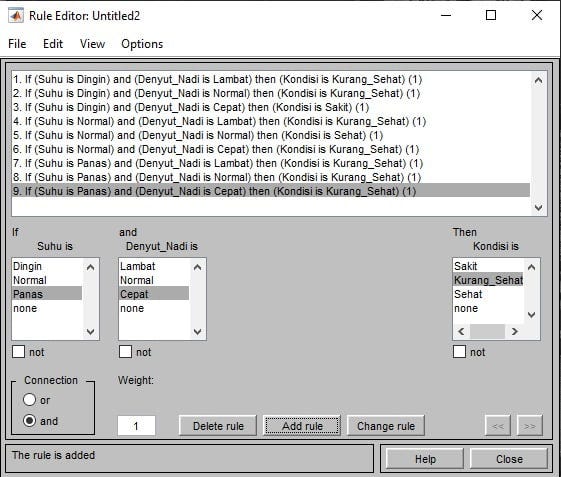Image resolution: width=561 pixels, height=477 pixels.
Task: Toggle the not checkbox under Suhu
Action: pyautogui.click(x=19, y=352)
